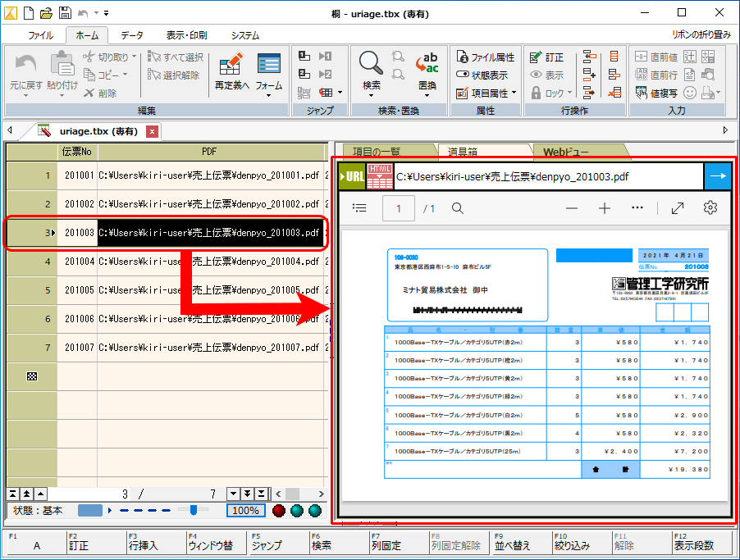Click the ファイル属性 button
This screenshot has height=560, width=740.
485,57
